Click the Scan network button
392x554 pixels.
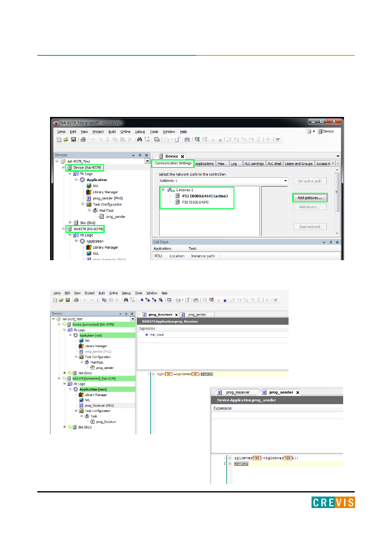tap(310, 227)
